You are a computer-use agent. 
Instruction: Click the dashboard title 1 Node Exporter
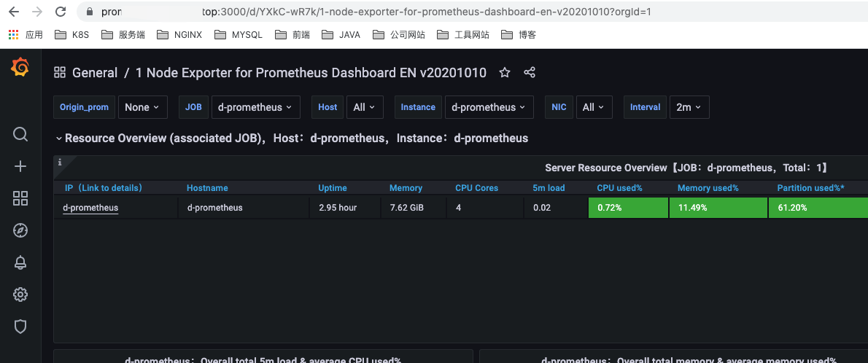pyautogui.click(x=311, y=72)
